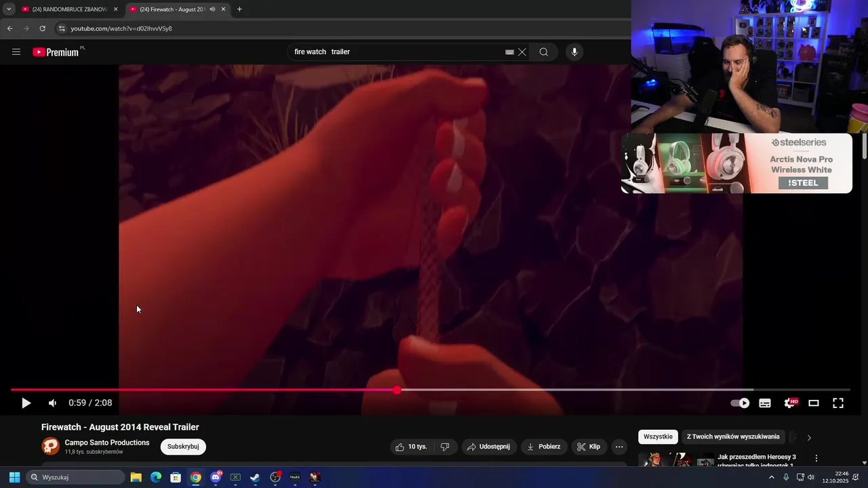This screenshot has height=488, width=868.
Task: Close the RANDOMBRUCE ZBANOW tab
Action: pos(115,9)
